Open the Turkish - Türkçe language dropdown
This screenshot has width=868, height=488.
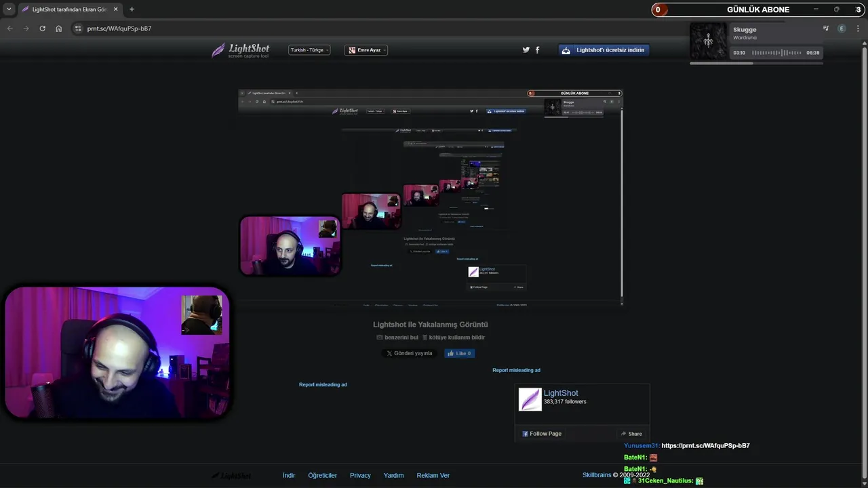309,50
